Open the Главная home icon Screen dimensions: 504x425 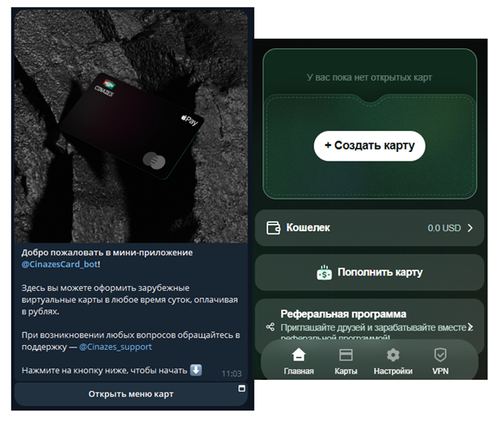pos(299,355)
